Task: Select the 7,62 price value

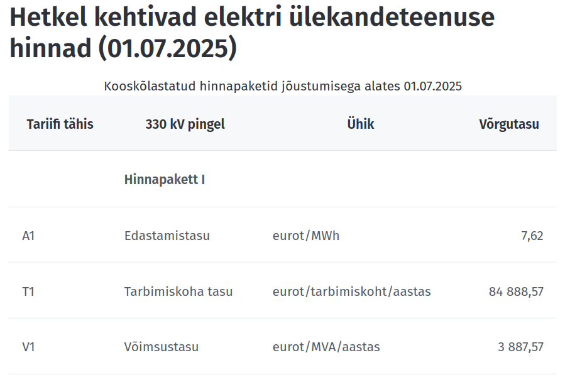Action: (x=532, y=236)
